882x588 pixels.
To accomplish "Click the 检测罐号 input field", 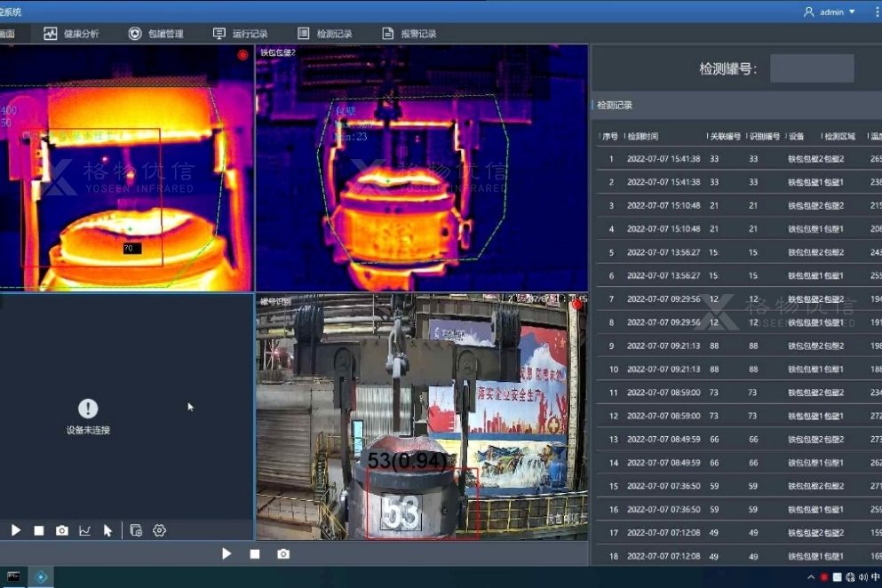I will (x=811, y=68).
